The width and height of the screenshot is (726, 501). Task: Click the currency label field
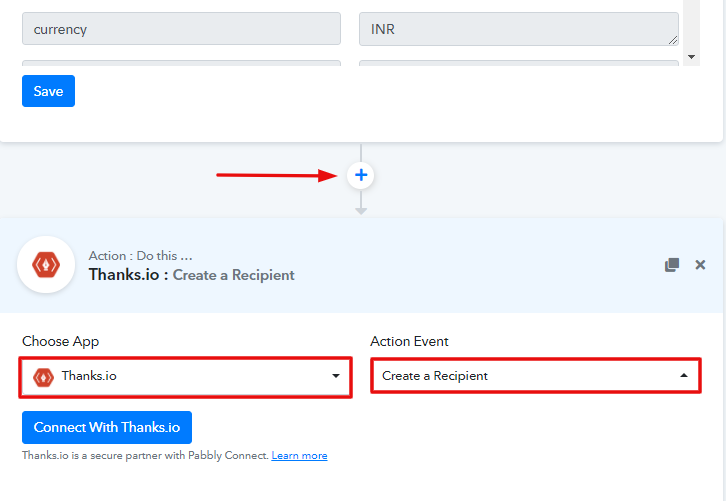[182, 29]
